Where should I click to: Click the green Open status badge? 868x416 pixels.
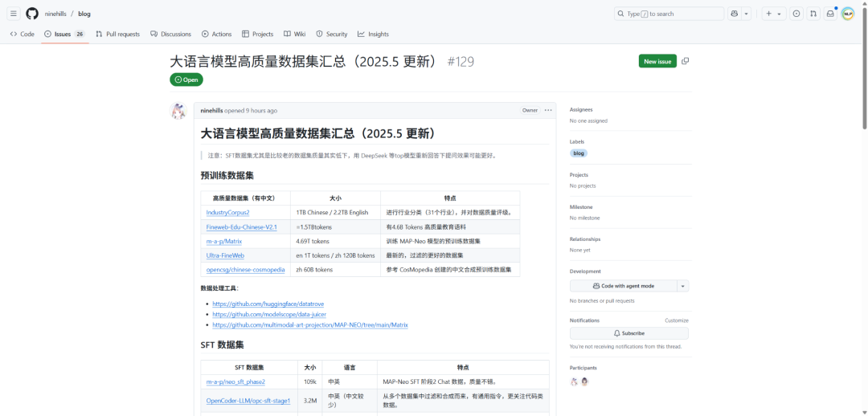click(186, 80)
